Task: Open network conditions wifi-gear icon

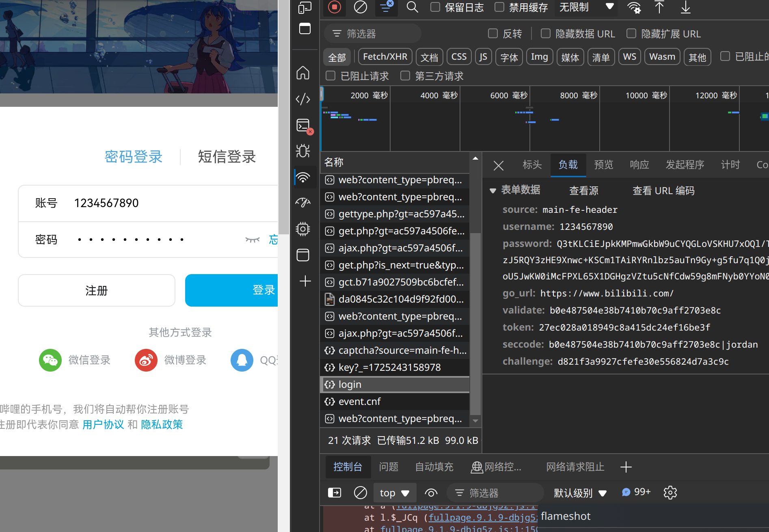Action: (634, 7)
